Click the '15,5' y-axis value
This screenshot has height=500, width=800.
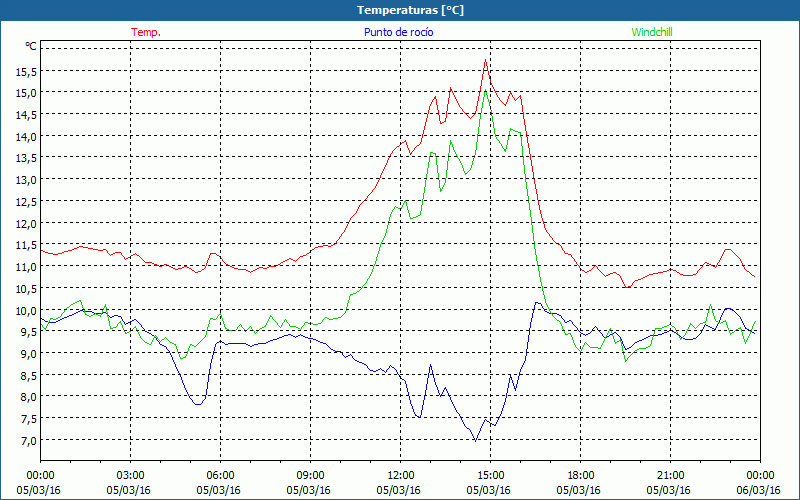click(x=27, y=72)
